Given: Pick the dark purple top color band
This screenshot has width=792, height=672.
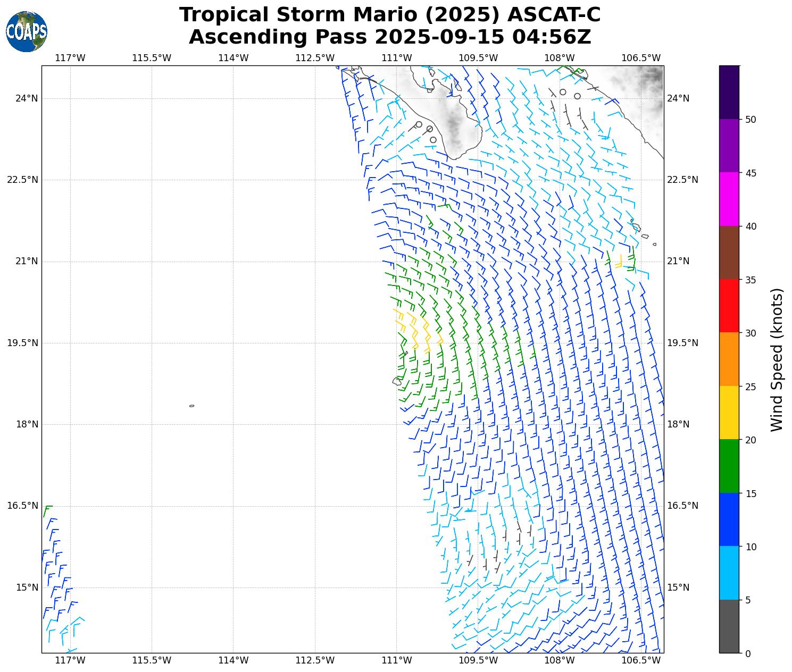Looking at the screenshot, I should pyautogui.click(x=729, y=92).
